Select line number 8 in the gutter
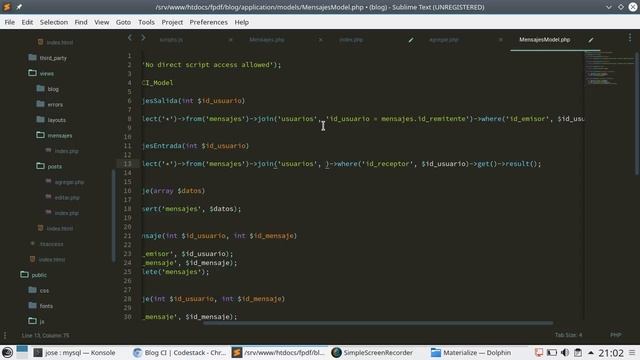640x360 pixels. pos(129,119)
